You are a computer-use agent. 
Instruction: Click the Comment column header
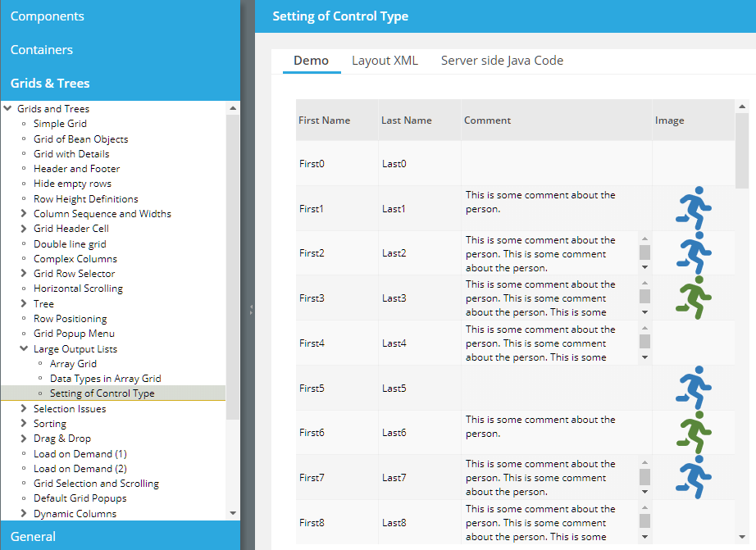tap(487, 120)
